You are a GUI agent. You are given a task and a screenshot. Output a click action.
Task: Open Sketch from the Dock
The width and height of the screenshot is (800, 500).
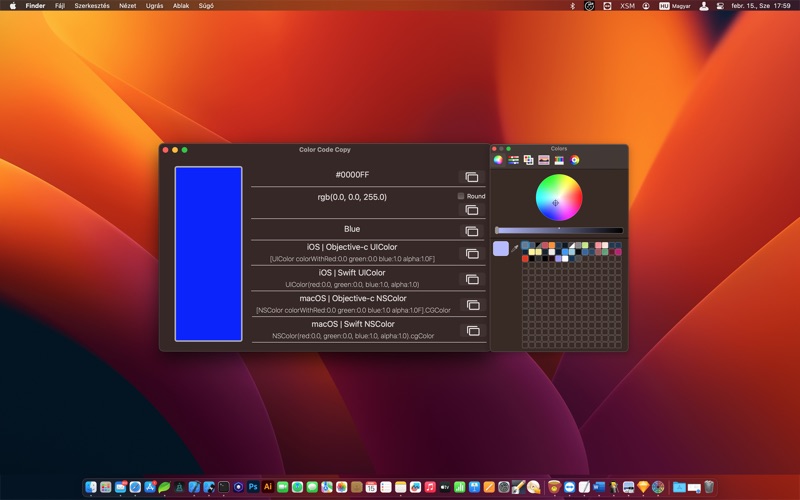(x=643, y=487)
